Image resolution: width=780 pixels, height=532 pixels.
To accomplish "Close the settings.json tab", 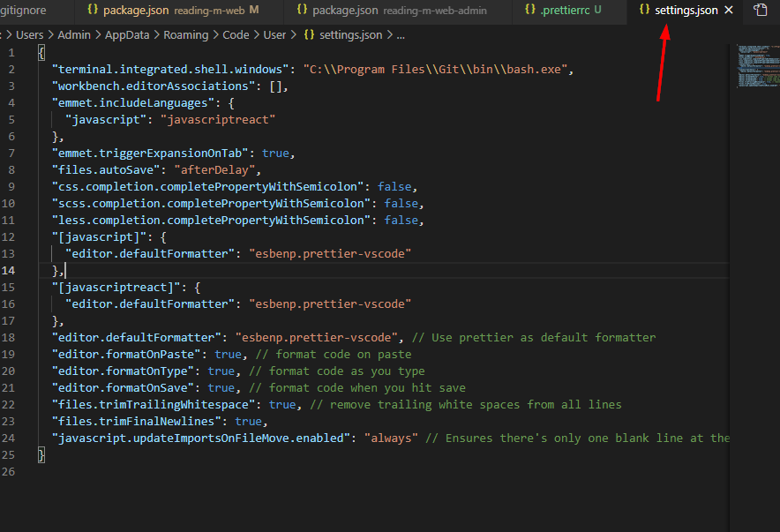I will pos(728,11).
